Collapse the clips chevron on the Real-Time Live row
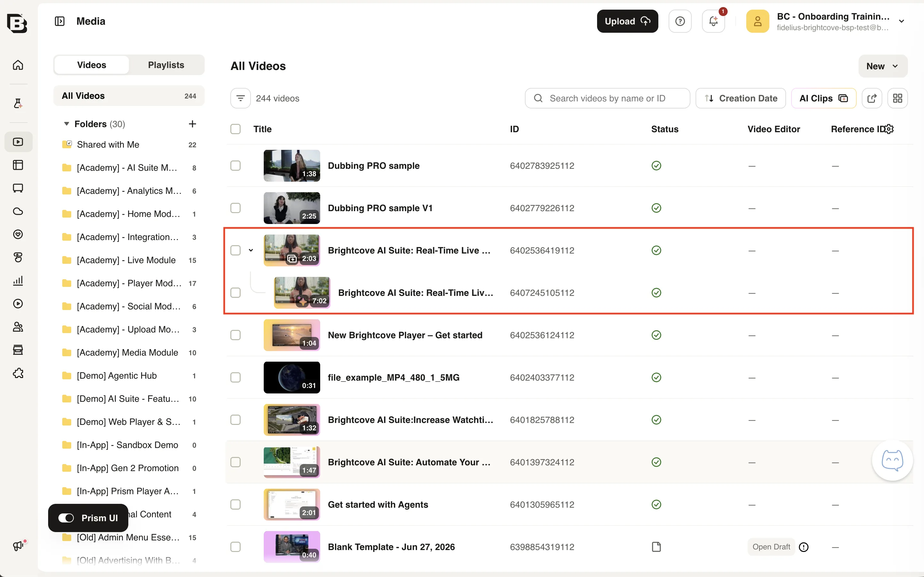 coord(251,250)
